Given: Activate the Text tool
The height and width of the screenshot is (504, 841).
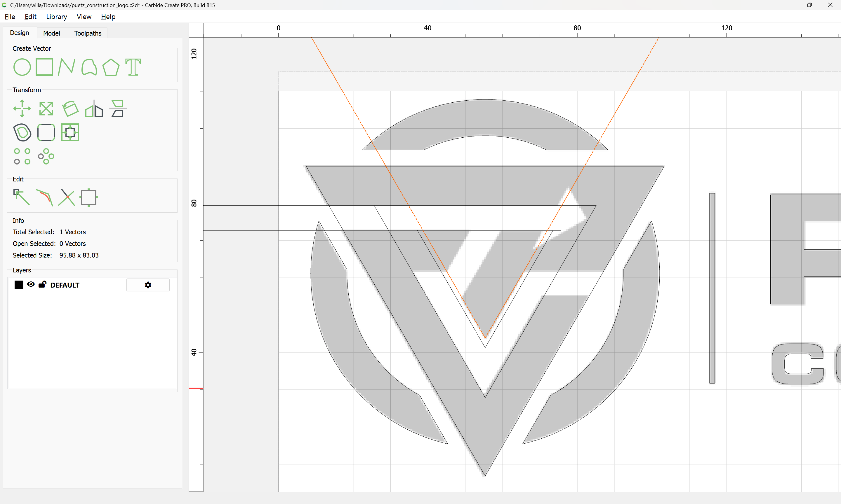Looking at the screenshot, I should [133, 67].
